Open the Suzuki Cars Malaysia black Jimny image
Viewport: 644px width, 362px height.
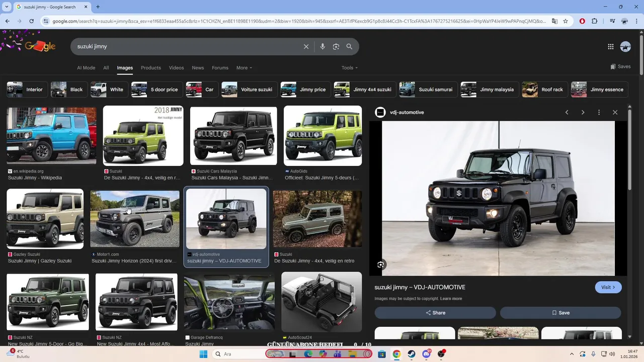[x=233, y=135]
